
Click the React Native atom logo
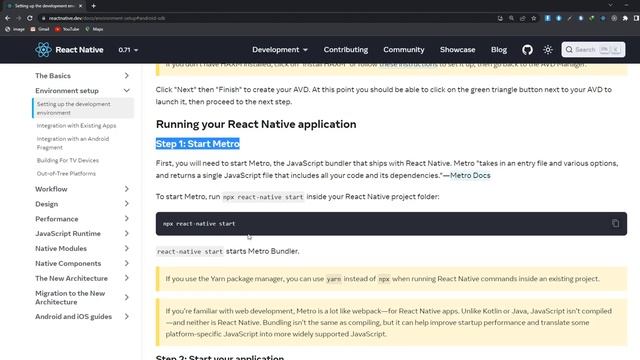click(43, 50)
